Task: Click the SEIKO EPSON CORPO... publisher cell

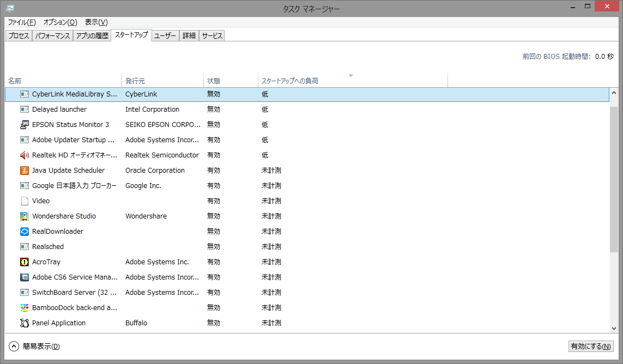Action: point(162,125)
